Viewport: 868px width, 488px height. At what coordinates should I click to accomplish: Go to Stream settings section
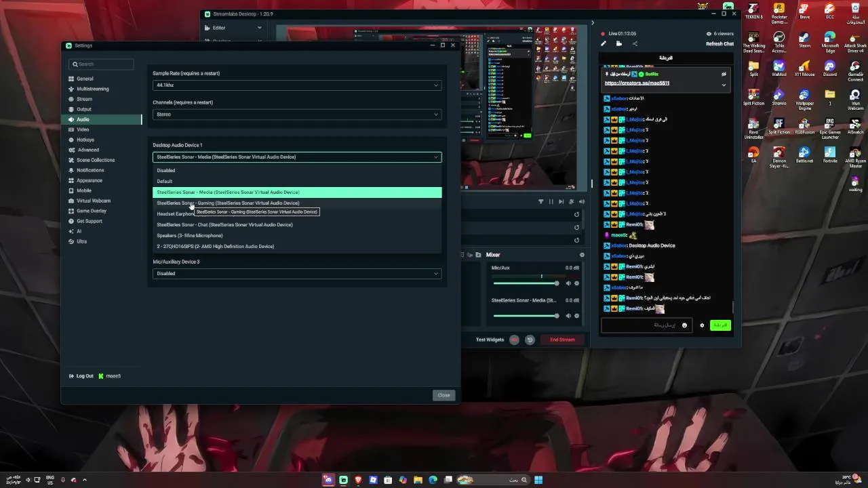click(84, 99)
